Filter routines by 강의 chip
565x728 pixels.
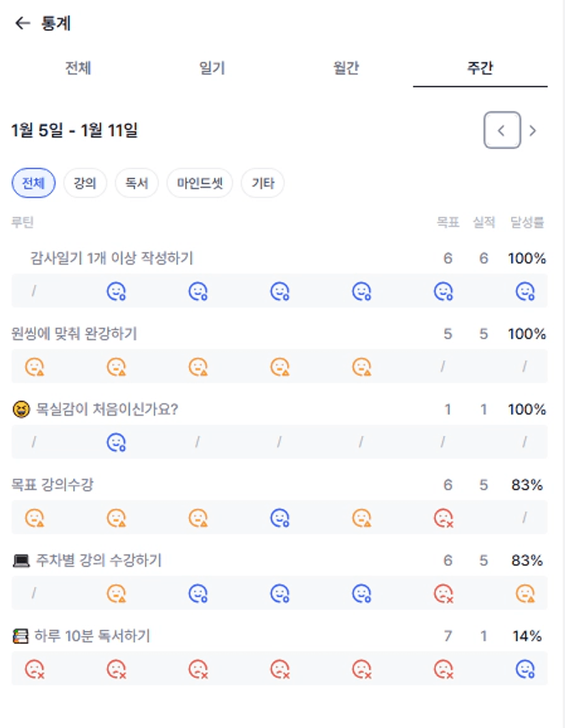click(85, 183)
